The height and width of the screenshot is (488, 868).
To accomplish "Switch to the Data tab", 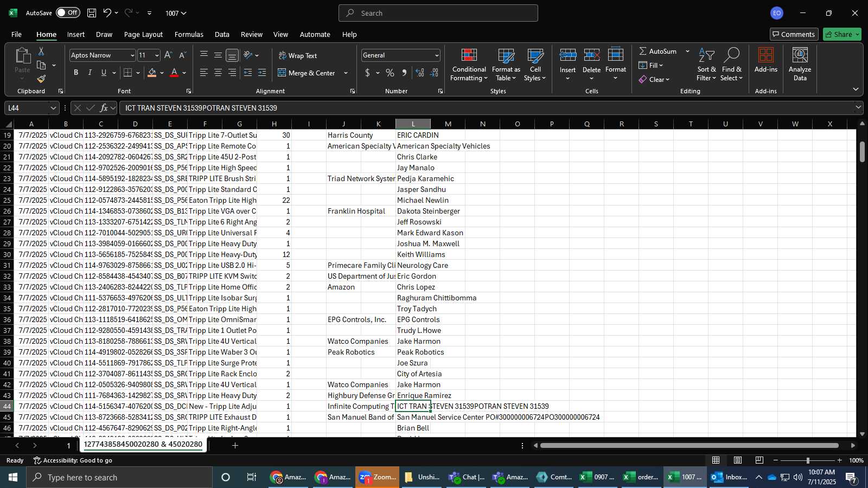I will pyautogui.click(x=222, y=34).
